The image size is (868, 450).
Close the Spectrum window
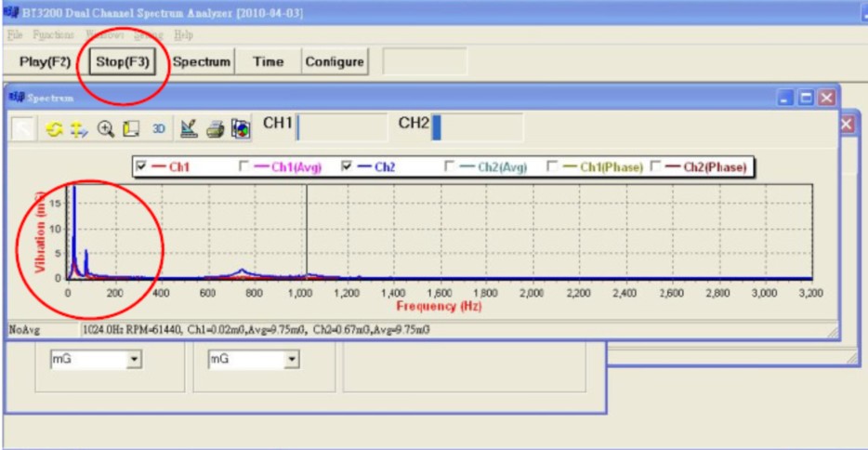(826, 98)
